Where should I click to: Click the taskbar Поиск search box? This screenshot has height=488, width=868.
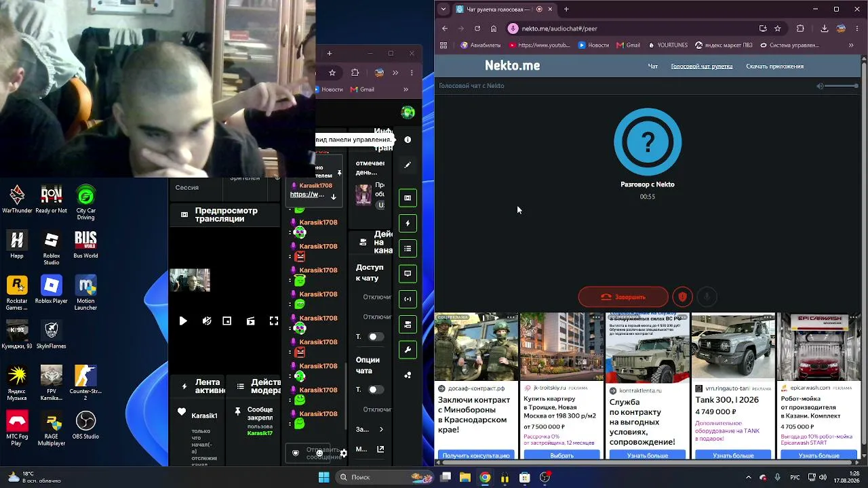point(384,477)
